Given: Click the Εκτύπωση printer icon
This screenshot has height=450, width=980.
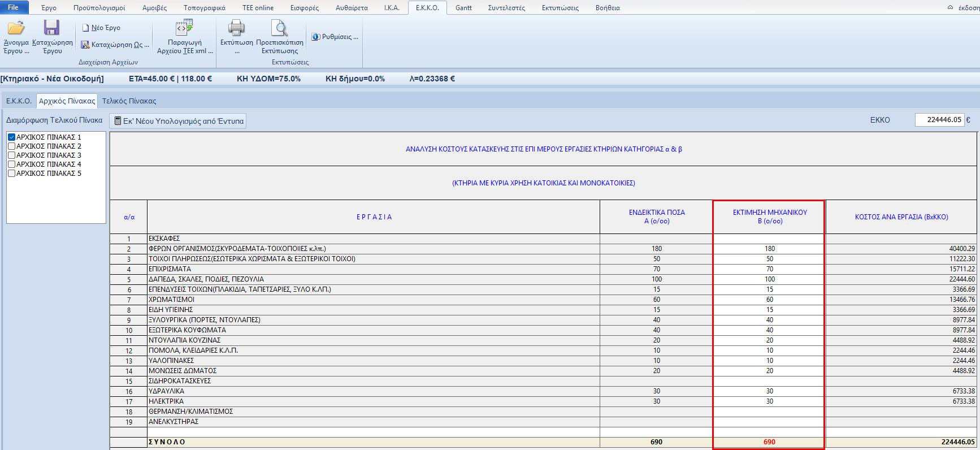Looking at the screenshot, I should click(236, 28).
